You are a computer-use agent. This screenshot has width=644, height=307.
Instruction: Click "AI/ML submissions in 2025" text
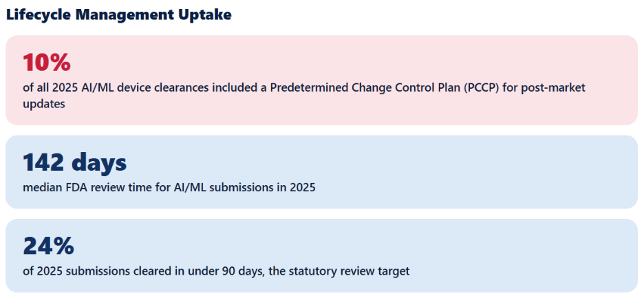(244, 188)
